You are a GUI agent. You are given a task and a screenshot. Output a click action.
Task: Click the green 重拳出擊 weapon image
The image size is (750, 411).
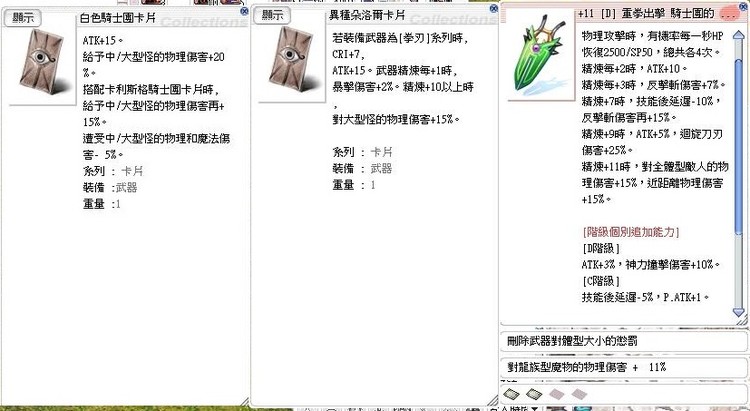click(x=540, y=54)
